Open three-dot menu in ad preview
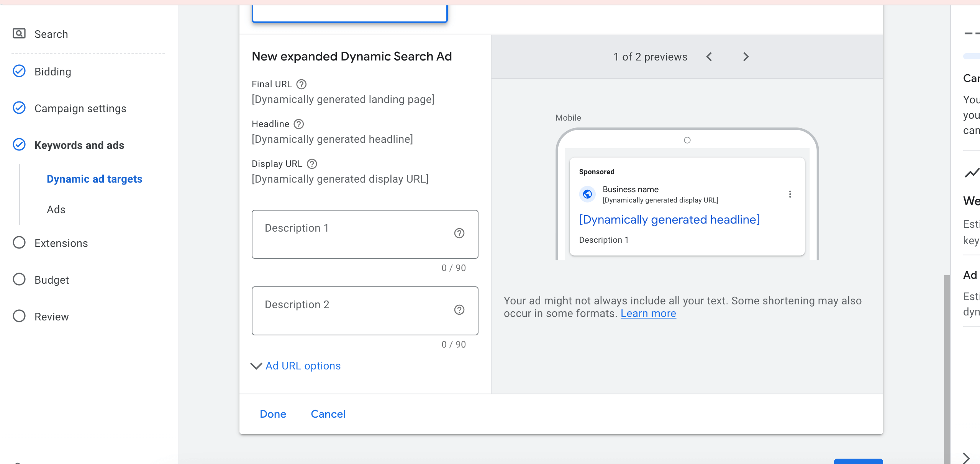Screen dimensions: 980x464 coord(790,194)
